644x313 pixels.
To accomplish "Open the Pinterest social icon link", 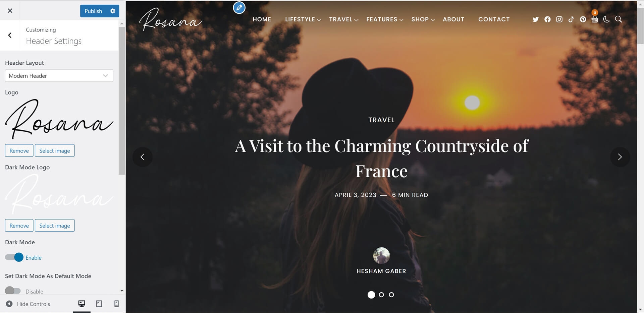I will click(583, 19).
